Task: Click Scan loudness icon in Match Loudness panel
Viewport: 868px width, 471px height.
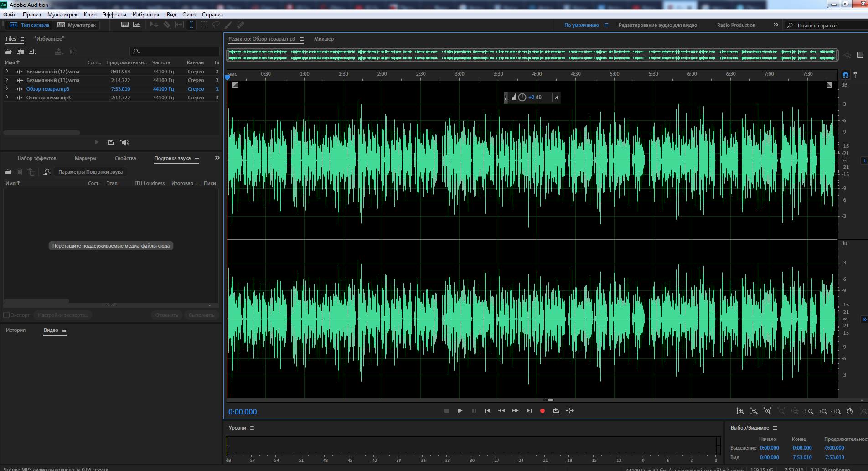Action: [46, 172]
